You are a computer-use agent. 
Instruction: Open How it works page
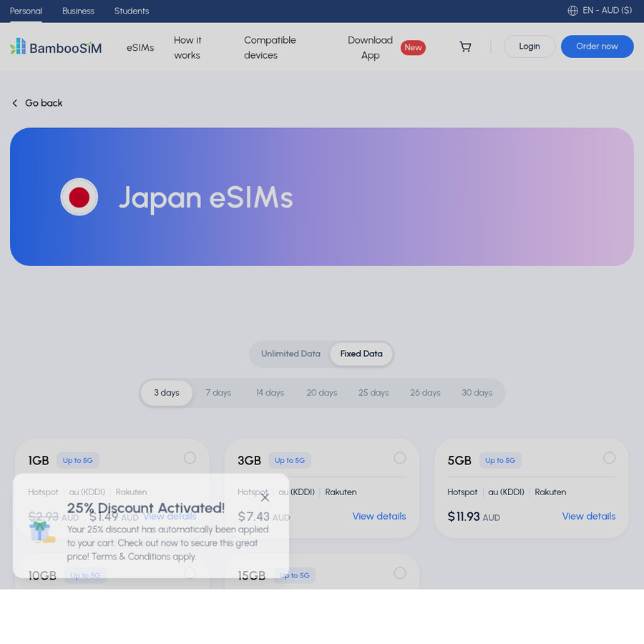(x=187, y=48)
